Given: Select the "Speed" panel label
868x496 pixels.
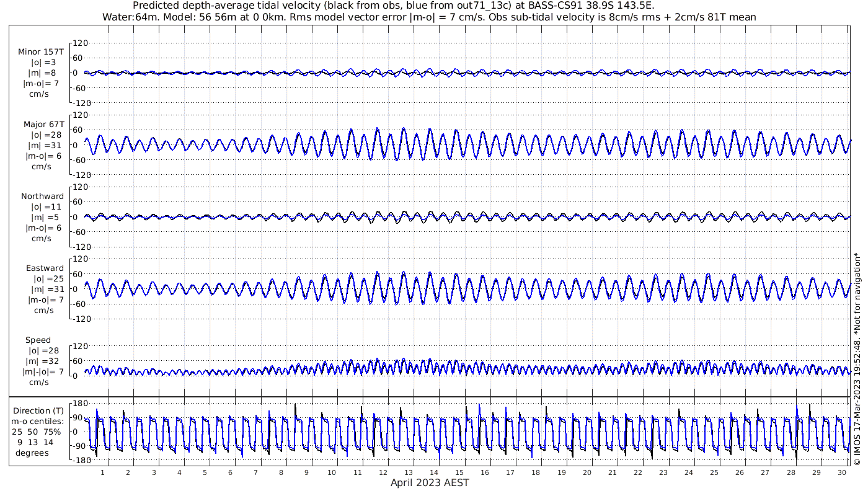Looking at the screenshot, I should coord(38,340).
